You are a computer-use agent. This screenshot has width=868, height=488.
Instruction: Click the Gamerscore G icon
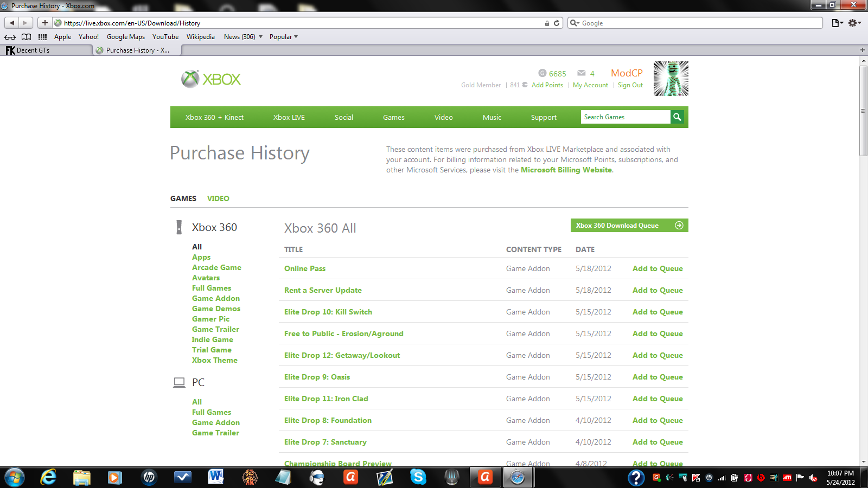(x=542, y=73)
